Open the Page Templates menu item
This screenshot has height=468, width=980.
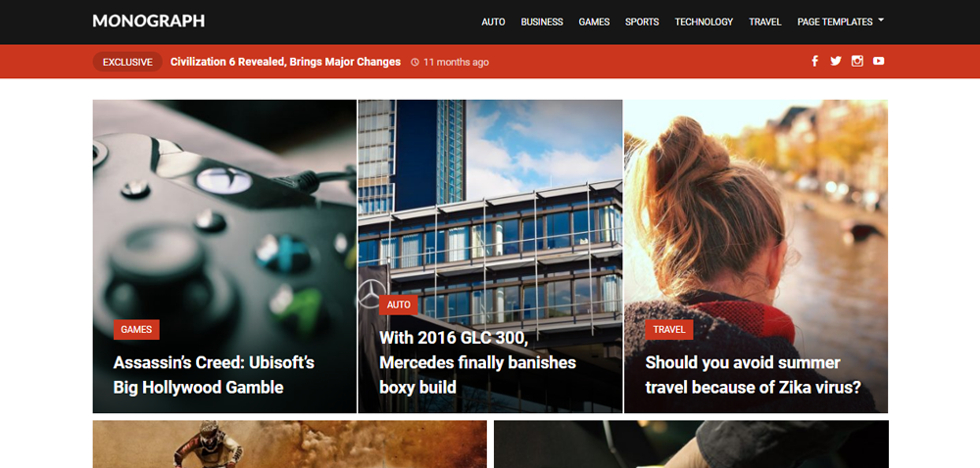point(835,22)
